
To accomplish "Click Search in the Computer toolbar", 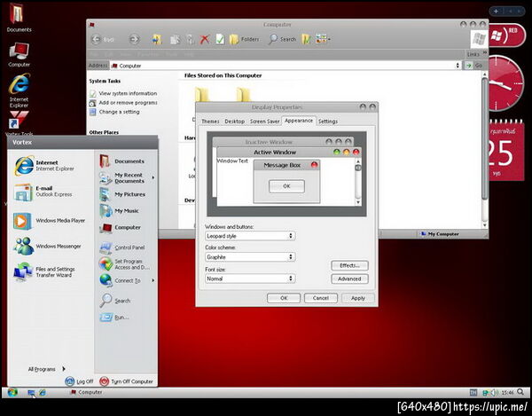I will (x=282, y=39).
